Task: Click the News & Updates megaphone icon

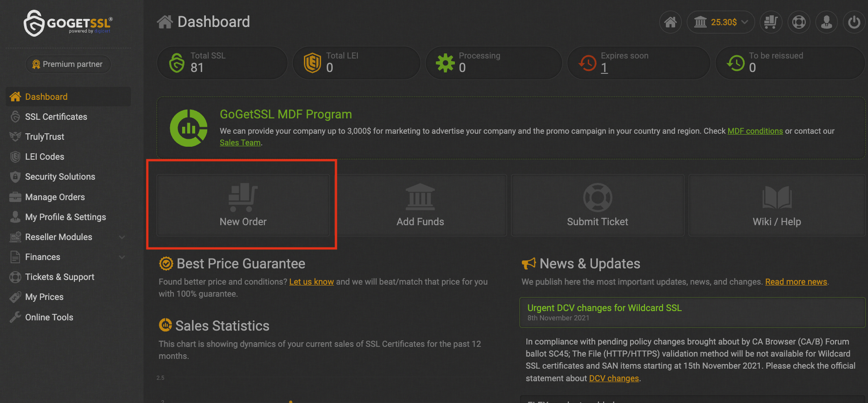Action: [529, 264]
